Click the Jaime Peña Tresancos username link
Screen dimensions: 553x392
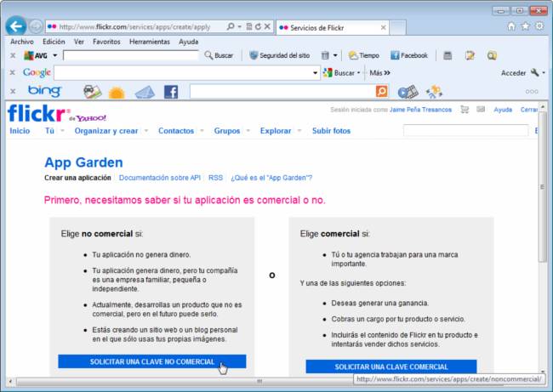tap(420, 110)
